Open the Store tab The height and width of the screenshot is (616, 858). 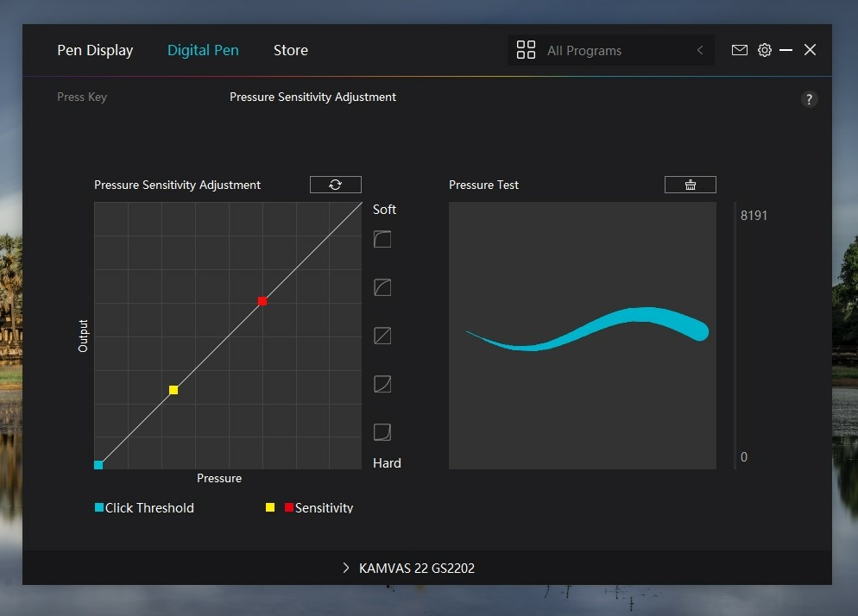tap(291, 50)
